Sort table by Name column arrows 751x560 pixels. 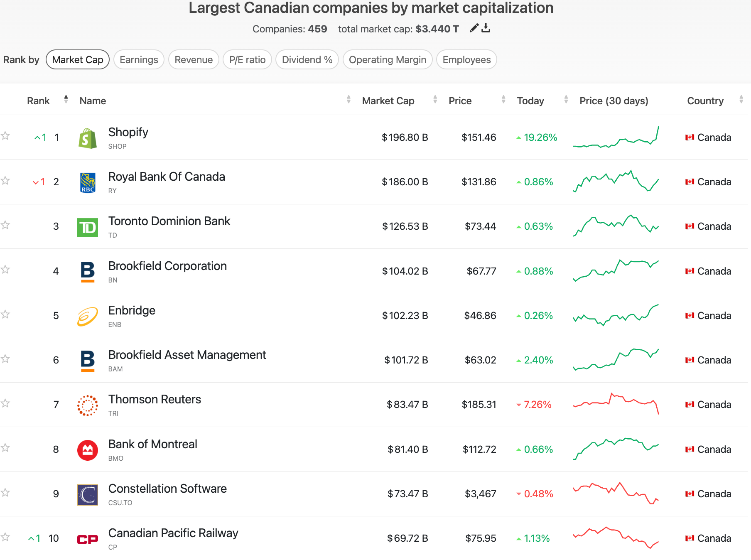point(349,99)
